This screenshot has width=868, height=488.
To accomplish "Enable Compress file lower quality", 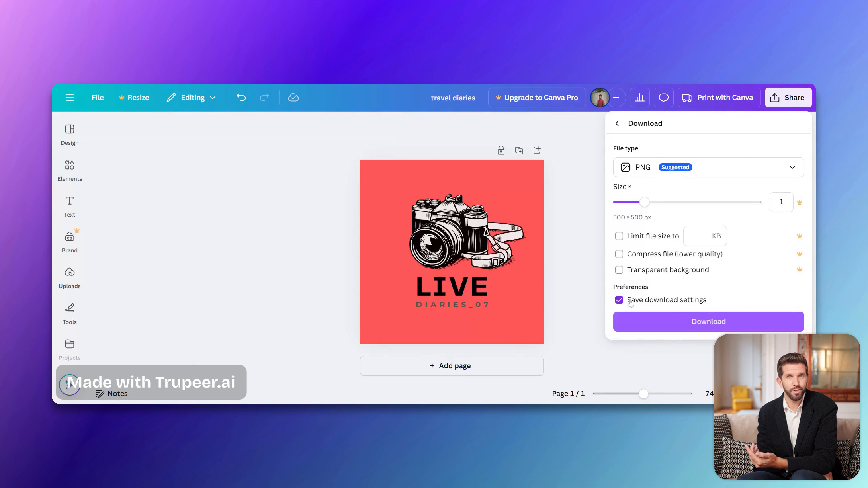I will click(x=619, y=254).
